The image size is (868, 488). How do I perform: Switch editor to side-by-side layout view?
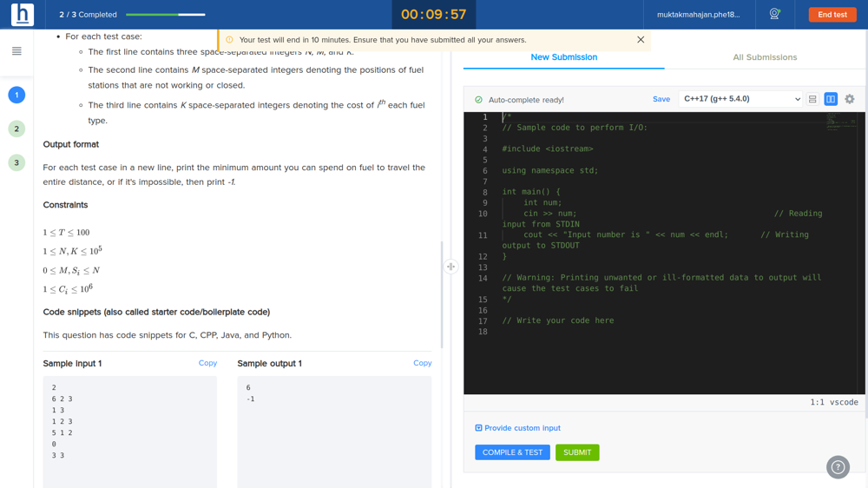(x=831, y=99)
